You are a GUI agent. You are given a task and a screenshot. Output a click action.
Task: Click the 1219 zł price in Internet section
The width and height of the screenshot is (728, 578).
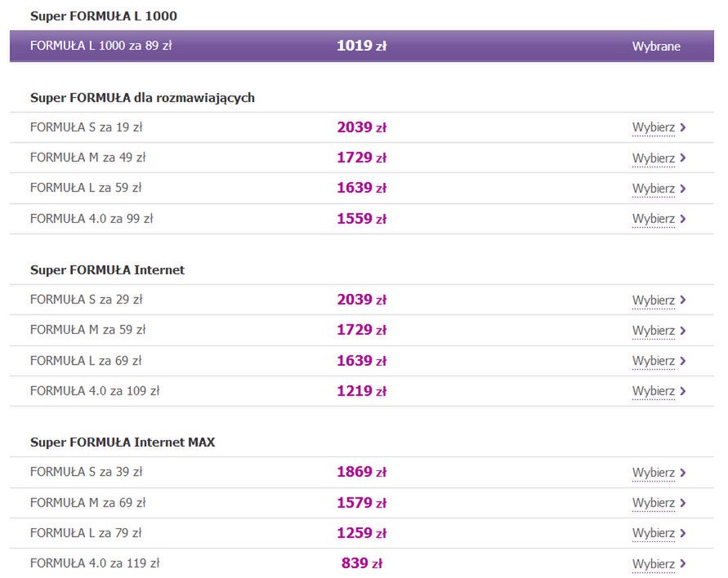point(361,391)
